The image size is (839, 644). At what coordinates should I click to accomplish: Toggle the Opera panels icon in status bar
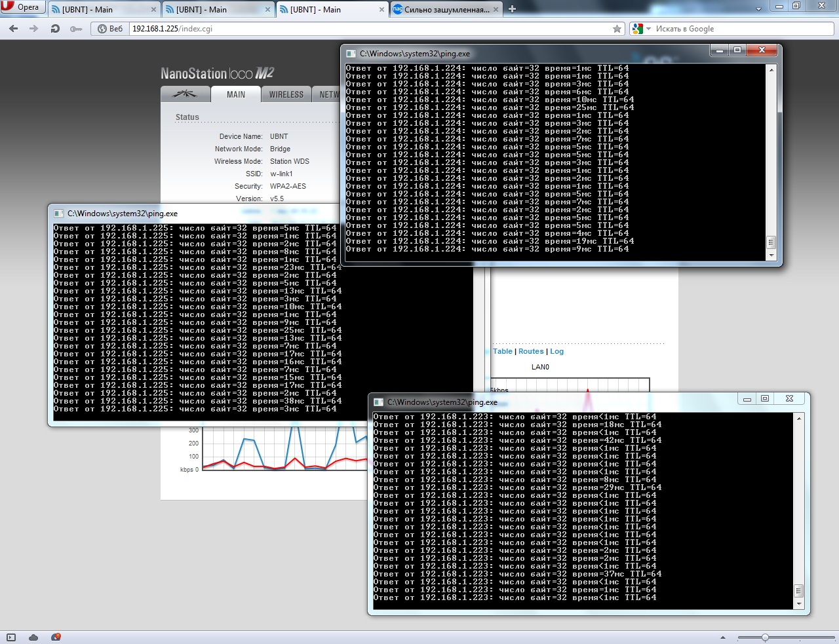pos(11,637)
